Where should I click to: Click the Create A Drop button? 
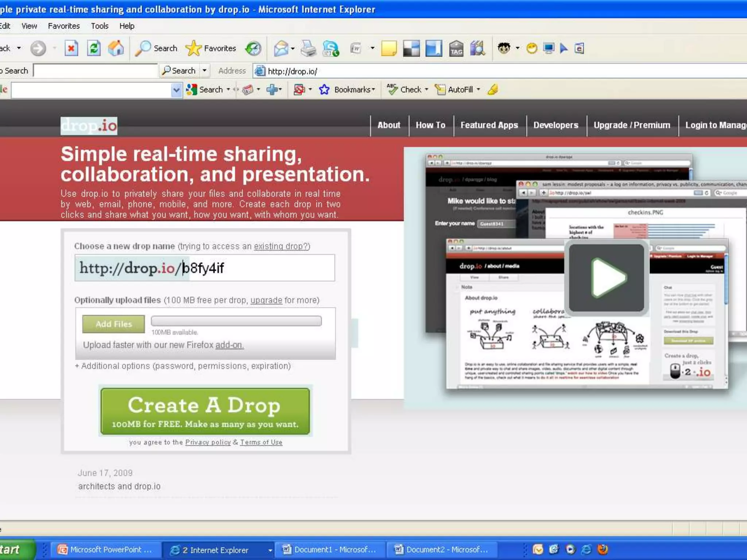(205, 411)
